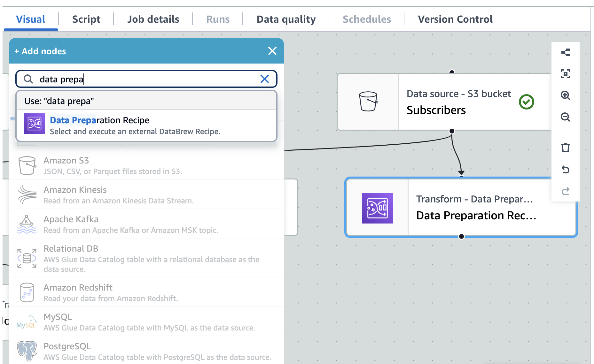The width and height of the screenshot is (594, 364).
Task: Delete the selected node with trash icon
Action: click(x=565, y=148)
